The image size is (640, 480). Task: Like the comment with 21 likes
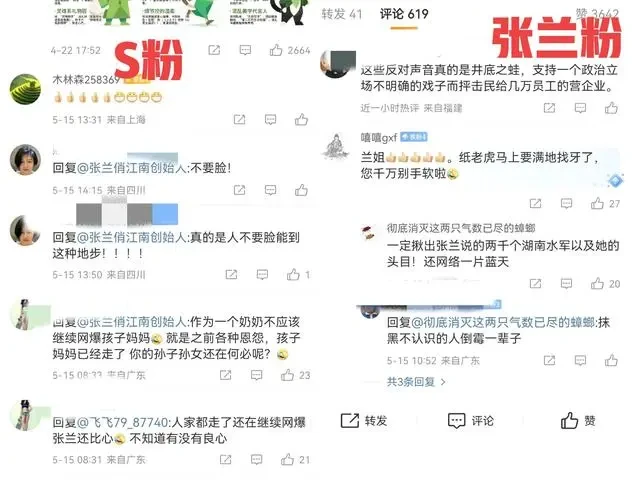click(287, 459)
